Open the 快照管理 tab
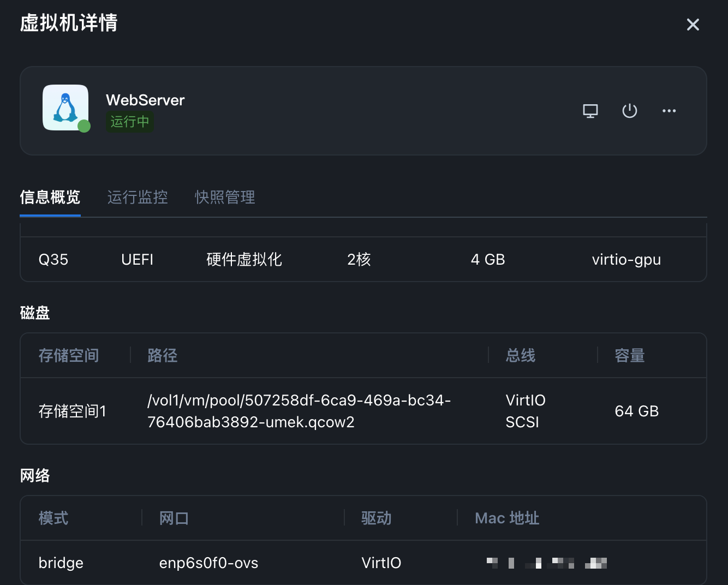The height and width of the screenshot is (585, 728). click(225, 197)
